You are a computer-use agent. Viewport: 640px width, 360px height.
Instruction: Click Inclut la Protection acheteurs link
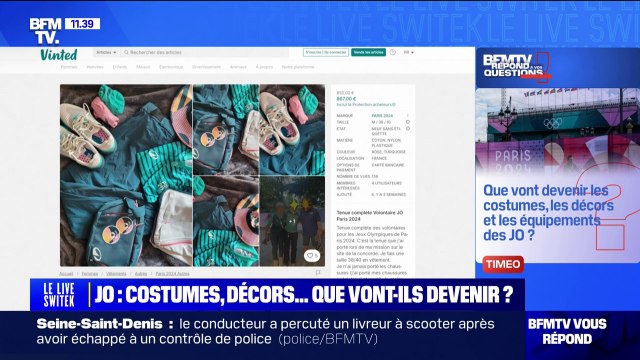point(366,105)
